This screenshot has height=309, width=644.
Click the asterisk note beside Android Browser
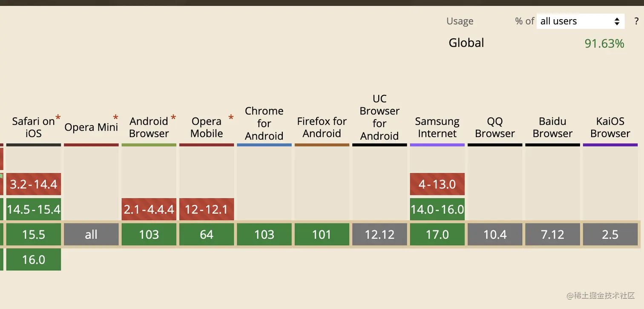coord(173,117)
